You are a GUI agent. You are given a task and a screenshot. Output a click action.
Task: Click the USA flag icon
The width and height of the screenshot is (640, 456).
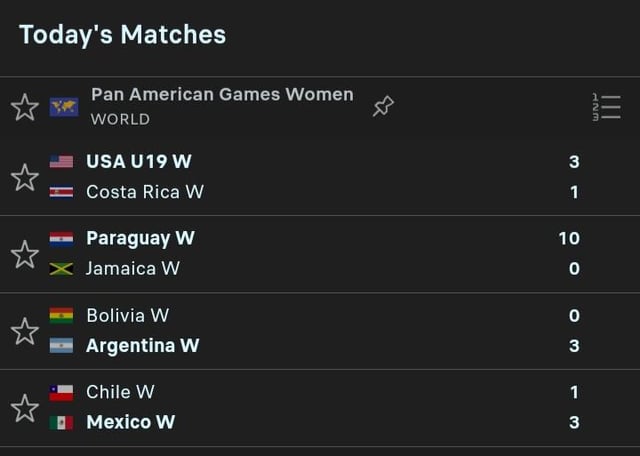(x=61, y=162)
